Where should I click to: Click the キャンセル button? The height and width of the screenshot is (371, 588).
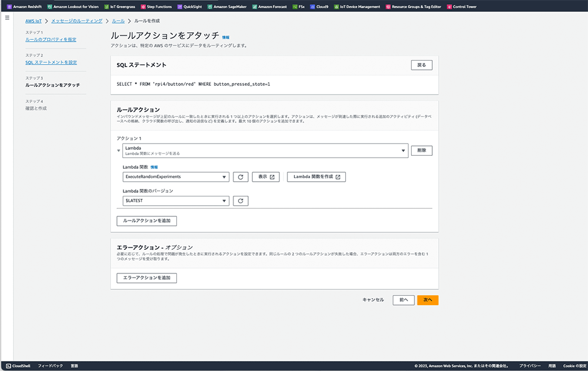[x=373, y=300]
